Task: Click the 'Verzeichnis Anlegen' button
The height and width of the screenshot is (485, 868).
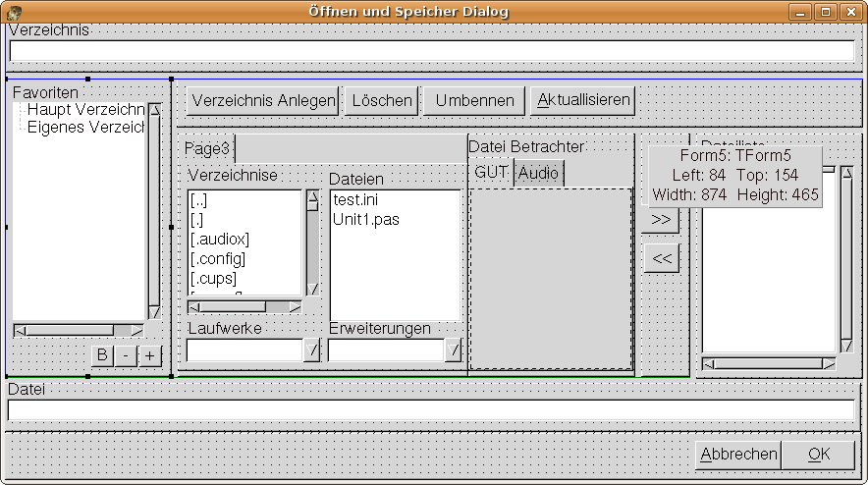Action: tap(263, 100)
